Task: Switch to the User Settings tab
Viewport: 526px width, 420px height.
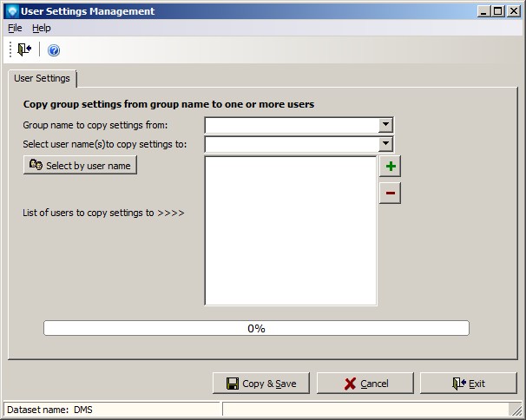Action: tap(42, 79)
